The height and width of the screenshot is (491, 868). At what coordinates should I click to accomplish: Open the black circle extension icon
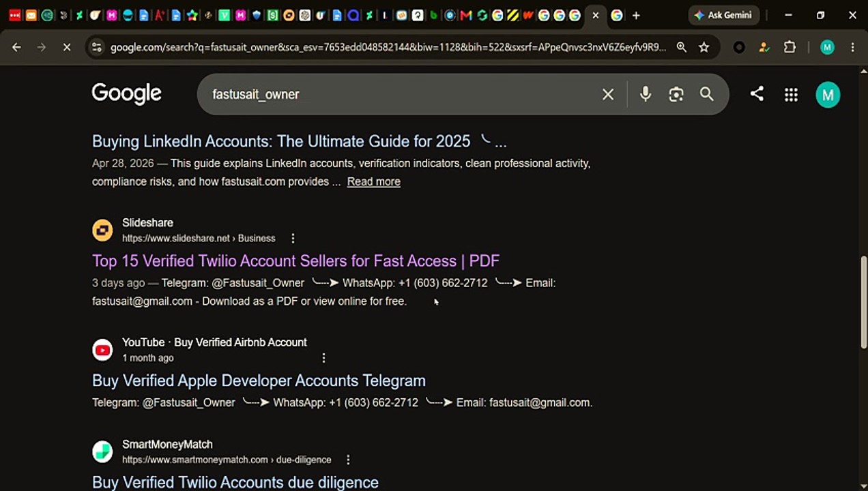(x=739, y=47)
